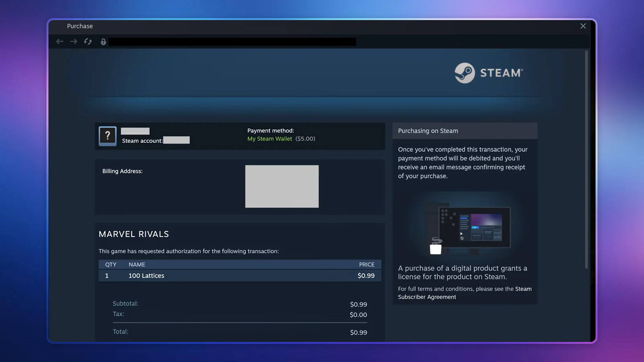Reload the purchase page
The height and width of the screenshot is (362, 644).
[x=88, y=41]
